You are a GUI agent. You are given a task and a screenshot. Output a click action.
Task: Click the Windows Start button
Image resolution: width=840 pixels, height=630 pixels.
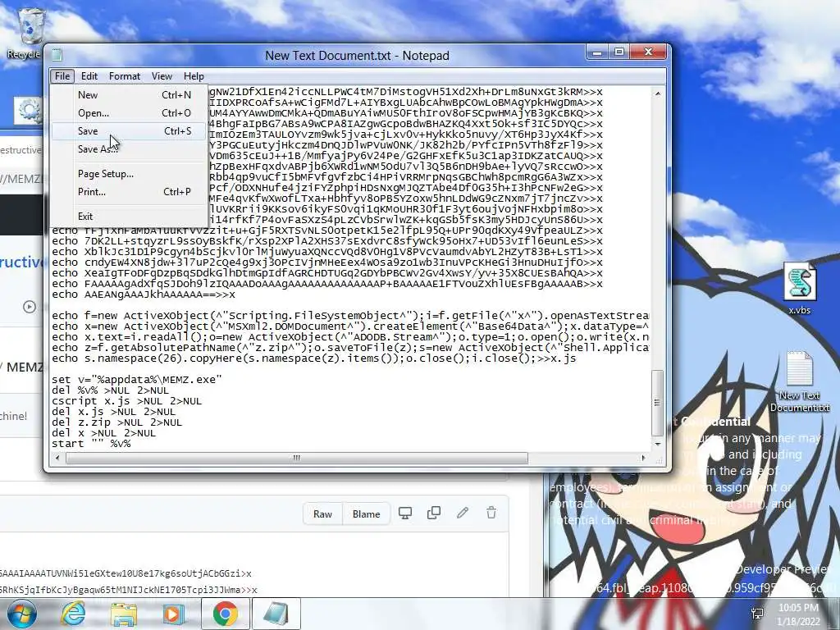coord(22,614)
